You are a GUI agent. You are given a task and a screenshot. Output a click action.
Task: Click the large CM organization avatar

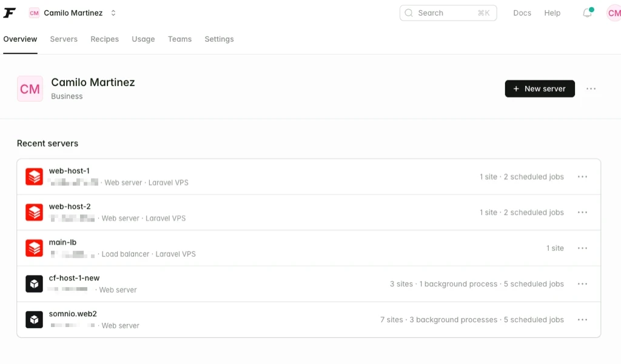30,89
